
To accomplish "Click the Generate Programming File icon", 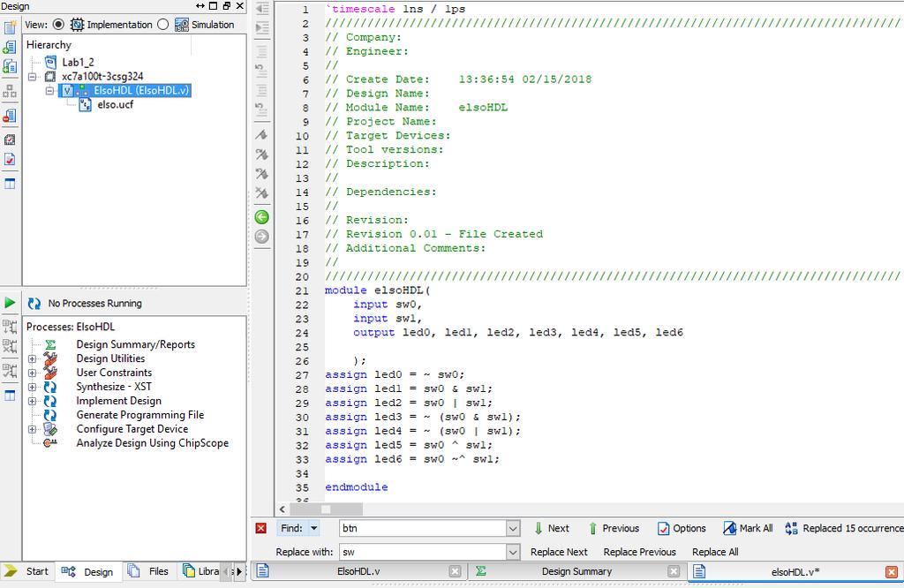I will pos(50,415).
